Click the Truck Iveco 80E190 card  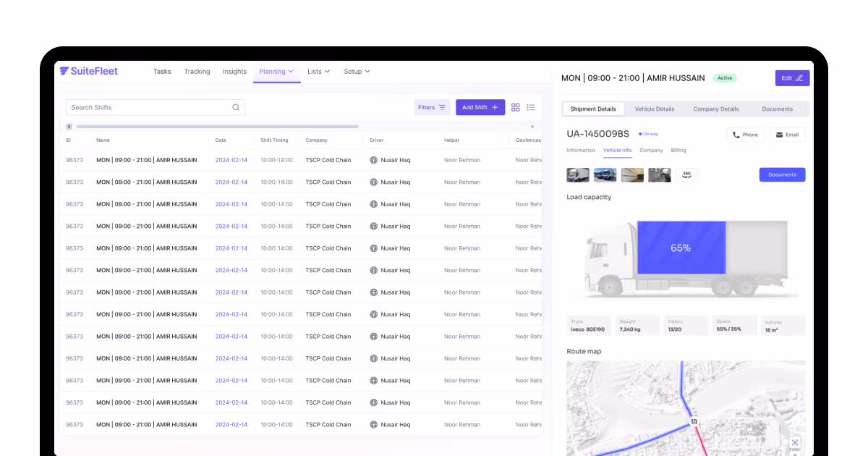tap(589, 326)
